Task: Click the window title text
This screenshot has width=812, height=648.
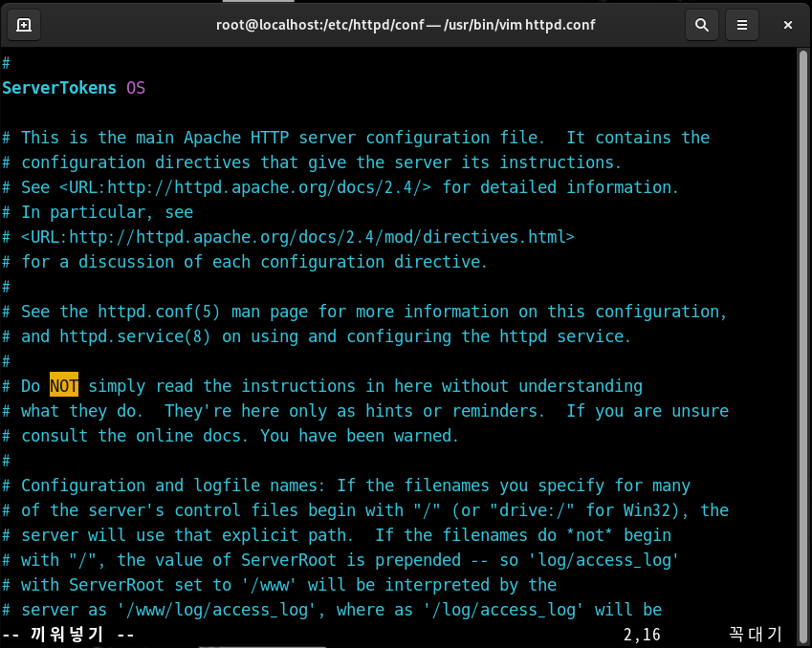Action: click(406, 25)
